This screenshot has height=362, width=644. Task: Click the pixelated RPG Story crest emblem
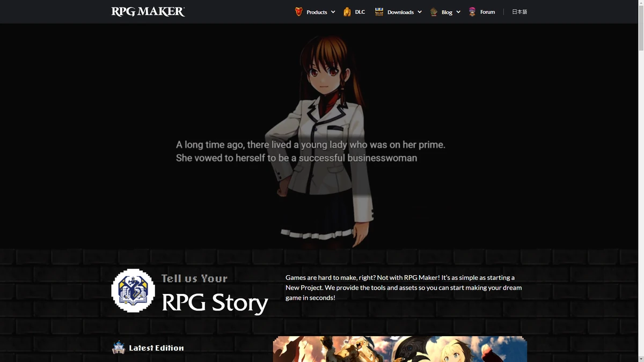133,291
